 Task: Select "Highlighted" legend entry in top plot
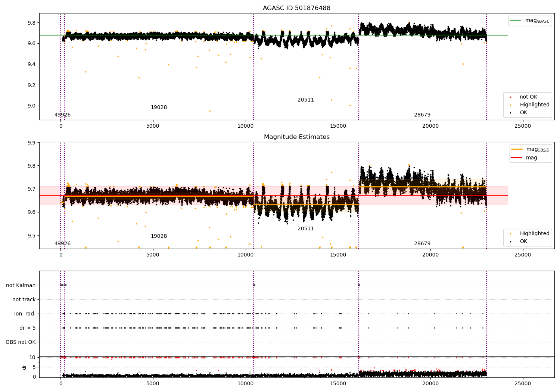pyautogui.click(x=534, y=105)
